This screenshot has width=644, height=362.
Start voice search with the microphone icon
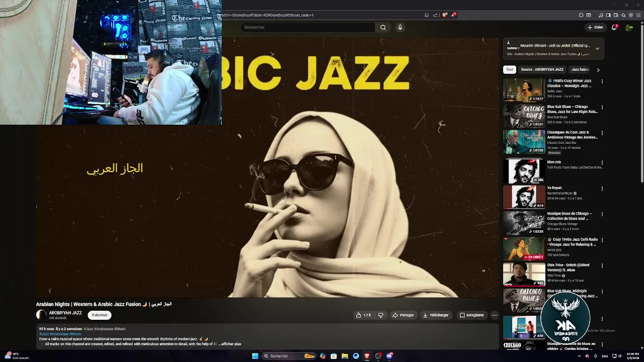coord(400,27)
